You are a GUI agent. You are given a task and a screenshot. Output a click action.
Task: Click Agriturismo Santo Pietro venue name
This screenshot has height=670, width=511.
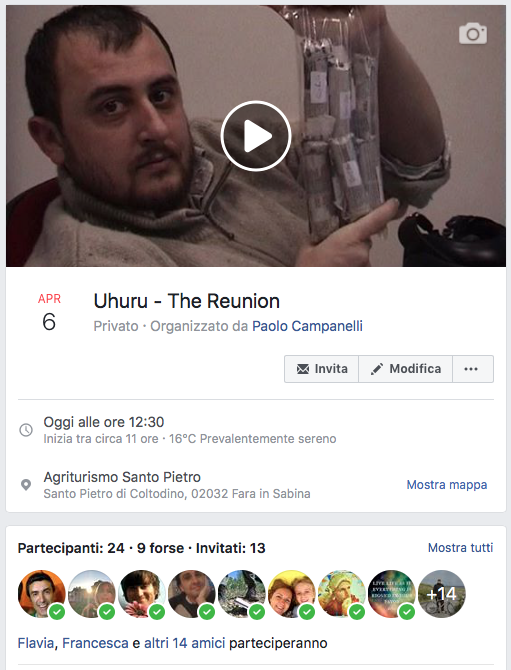click(122, 477)
